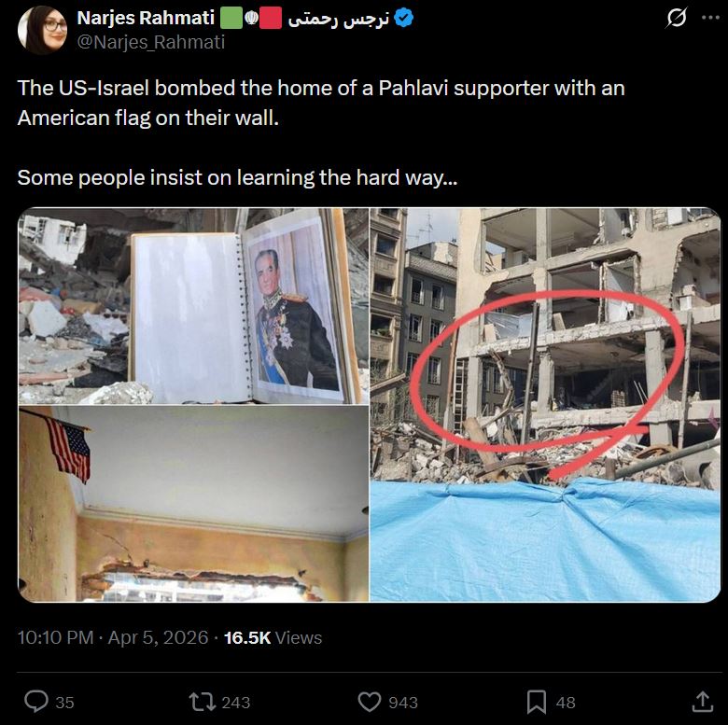728x725 pixels.
Task: Click the repost arrows icon
Action: click(x=201, y=702)
